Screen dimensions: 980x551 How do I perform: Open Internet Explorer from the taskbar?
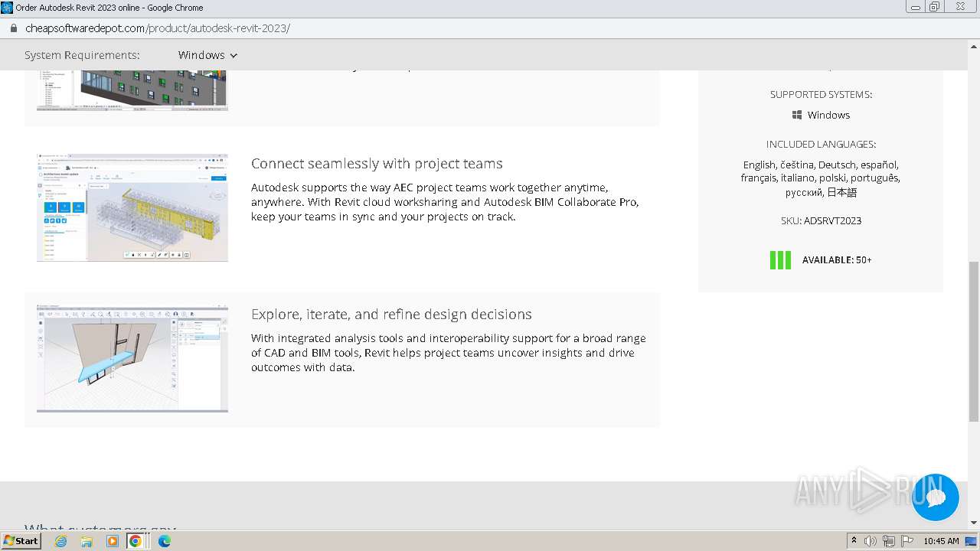[60, 541]
